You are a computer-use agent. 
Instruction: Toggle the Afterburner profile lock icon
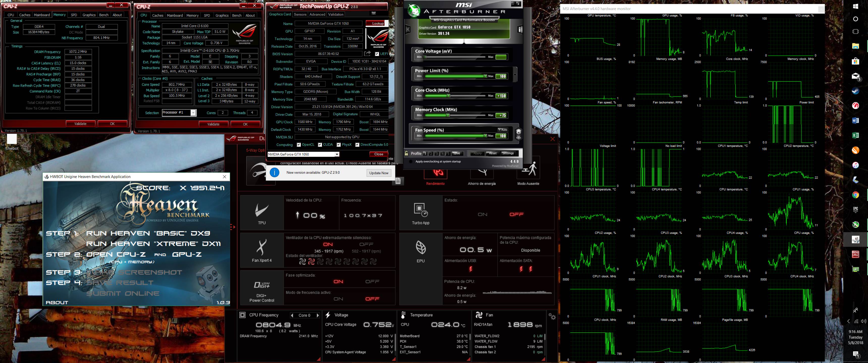[x=407, y=153]
